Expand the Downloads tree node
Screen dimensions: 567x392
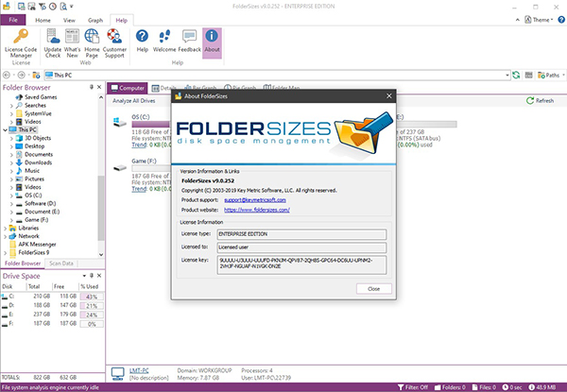click(x=11, y=163)
